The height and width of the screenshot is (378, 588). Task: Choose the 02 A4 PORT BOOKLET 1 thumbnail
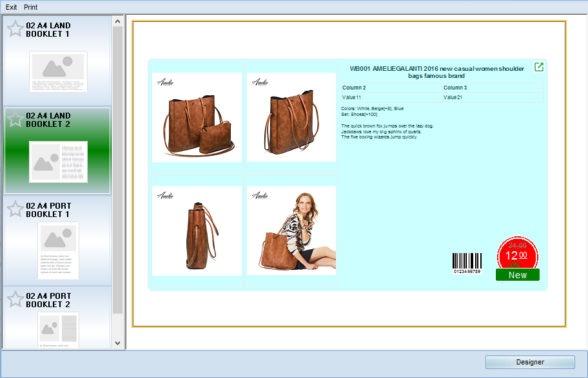pos(58,250)
